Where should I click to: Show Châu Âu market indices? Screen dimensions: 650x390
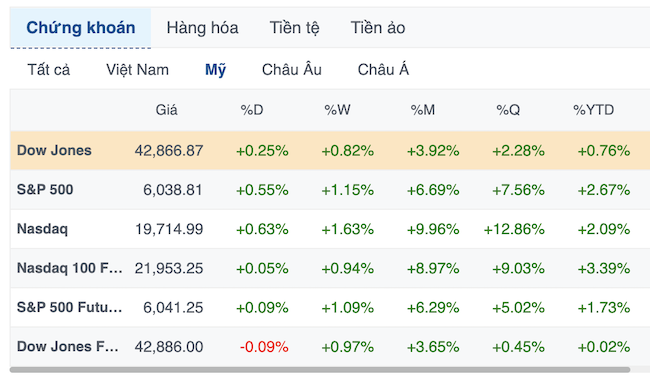291,69
